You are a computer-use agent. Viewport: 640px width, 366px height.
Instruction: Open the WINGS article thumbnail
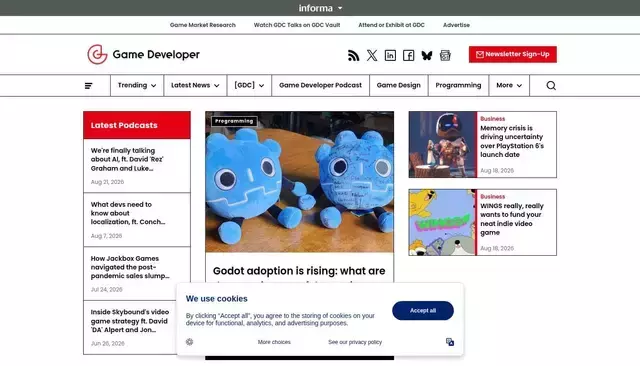coord(442,222)
